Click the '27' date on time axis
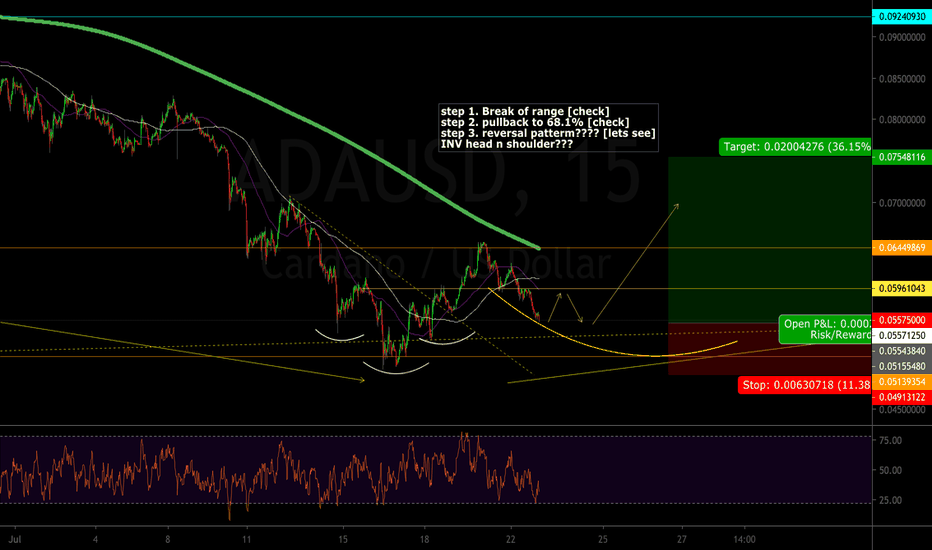 click(682, 539)
